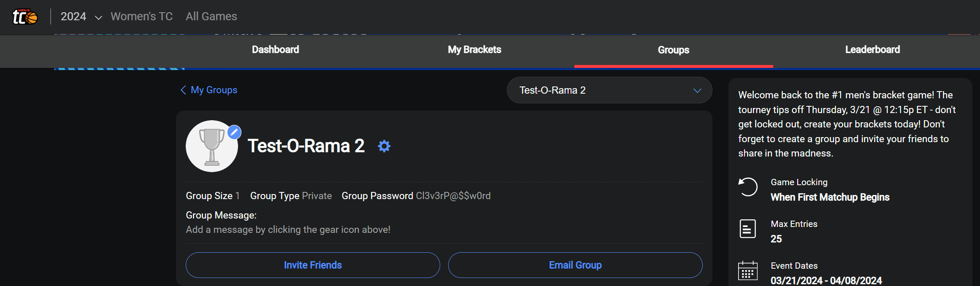Open the Women's TC link
Viewport: 980px width, 286px height.
[141, 16]
